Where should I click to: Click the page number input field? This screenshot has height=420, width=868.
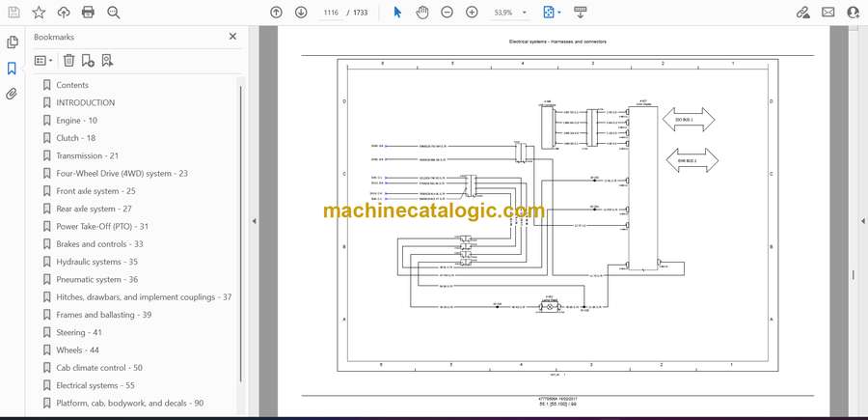(x=333, y=13)
